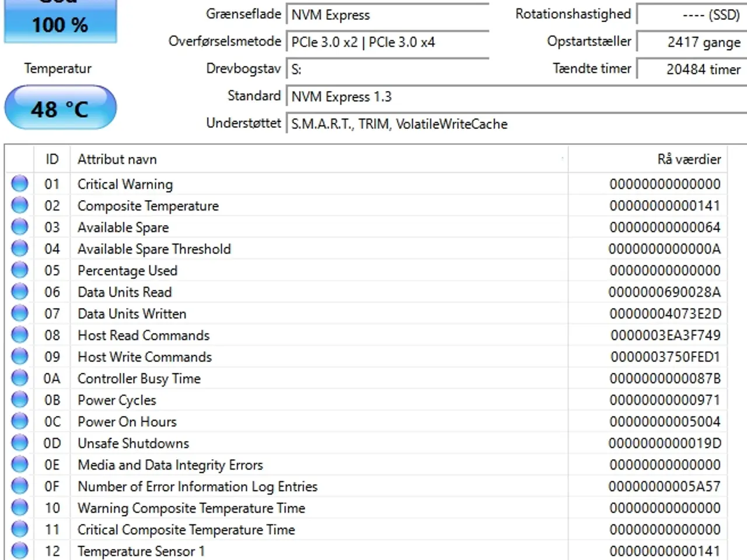Click status orb for Number of Error Information Log Entries
This screenshot has width=747, height=560.
(x=19, y=486)
